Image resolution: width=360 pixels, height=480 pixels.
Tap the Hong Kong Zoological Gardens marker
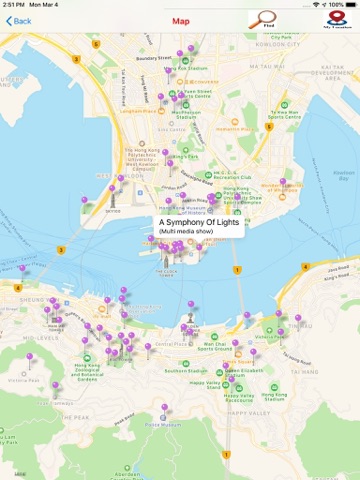[x=87, y=358]
